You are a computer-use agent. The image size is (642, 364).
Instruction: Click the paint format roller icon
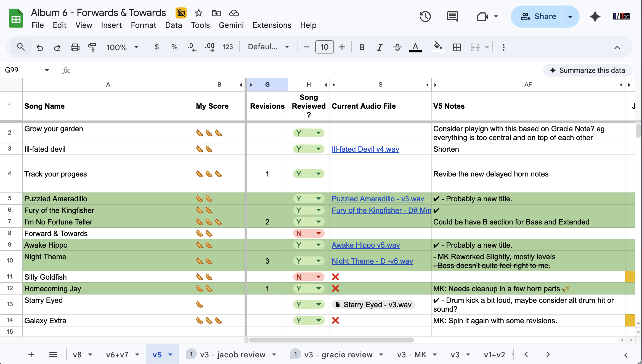[x=92, y=47]
